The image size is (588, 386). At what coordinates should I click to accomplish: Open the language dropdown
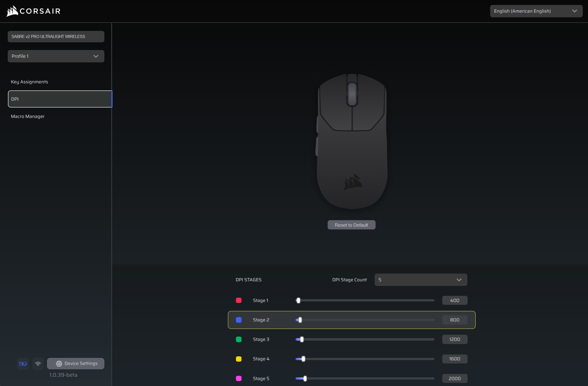click(536, 11)
